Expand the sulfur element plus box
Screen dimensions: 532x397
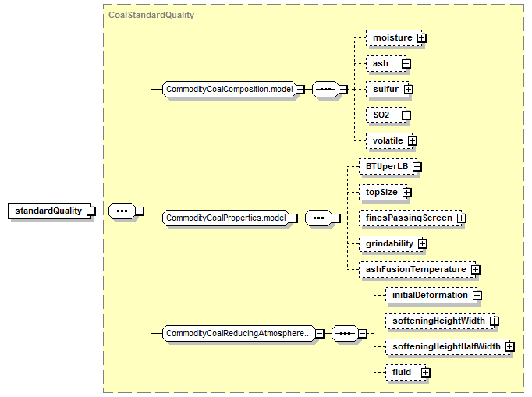(408, 89)
